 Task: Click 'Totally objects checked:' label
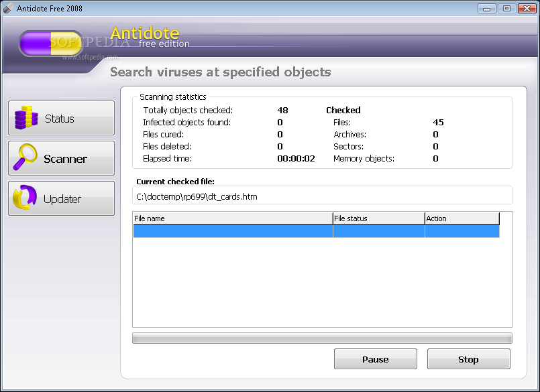(x=188, y=110)
